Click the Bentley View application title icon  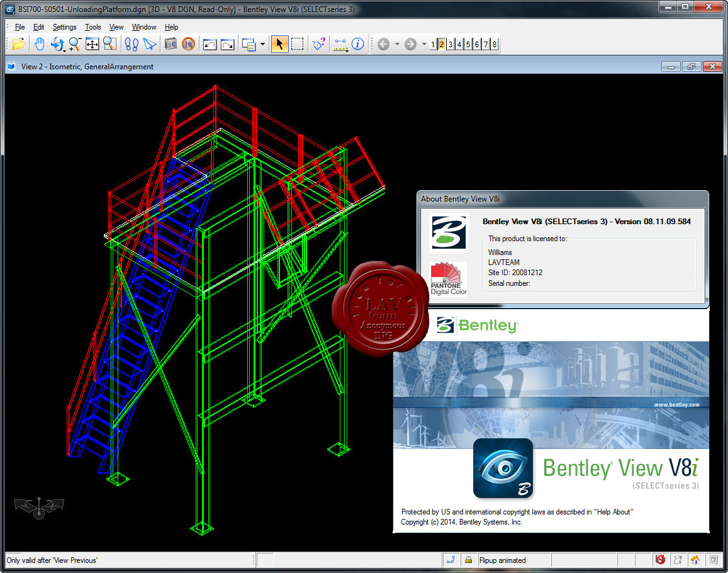[10, 9]
